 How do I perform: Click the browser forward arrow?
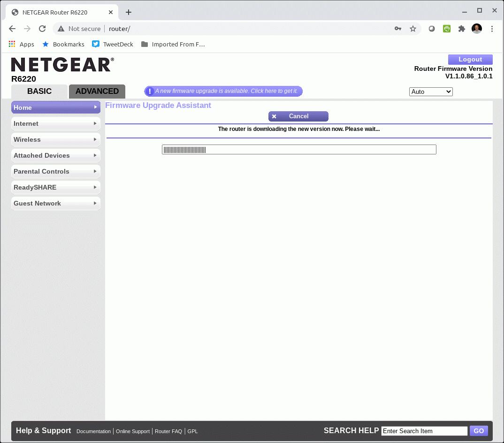click(27, 29)
